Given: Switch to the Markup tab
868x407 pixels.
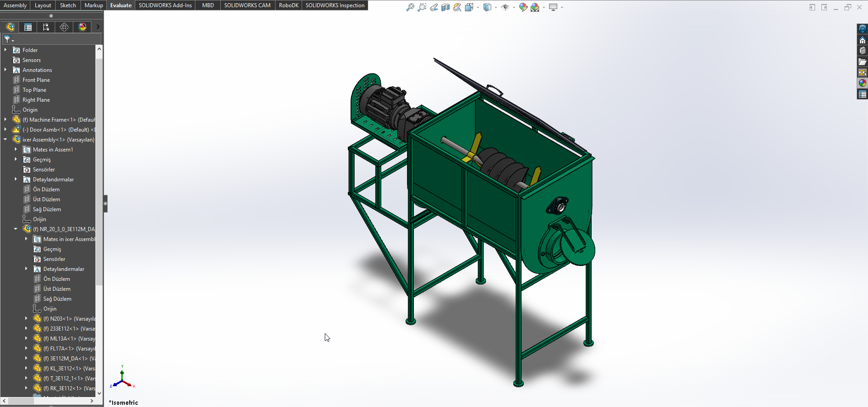Looking at the screenshot, I should [x=94, y=5].
